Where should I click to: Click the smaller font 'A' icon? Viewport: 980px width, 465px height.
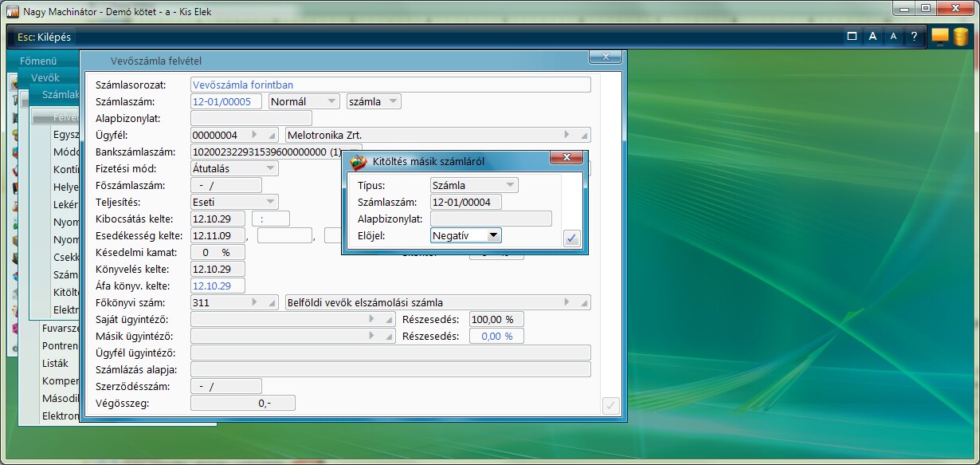(x=893, y=37)
